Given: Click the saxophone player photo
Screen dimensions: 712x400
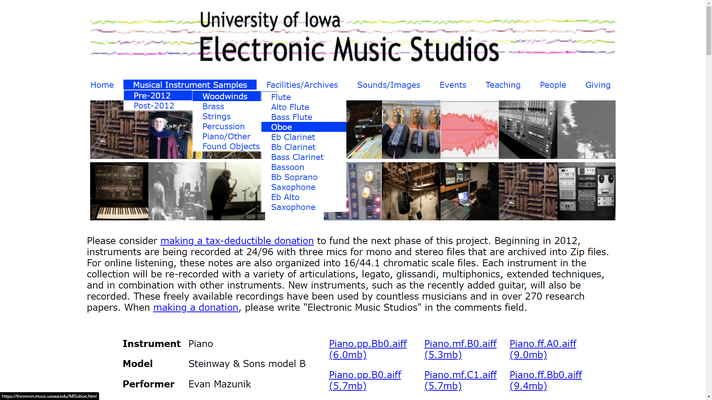Looking at the screenshot, I should pos(234,191).
